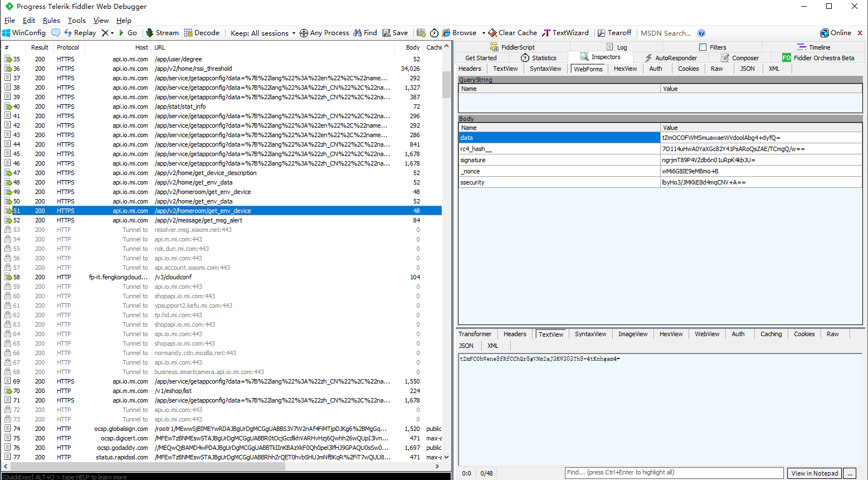Viewport: 868px width, 480px height.
Task: Select the ssecurity body row
Action: pos(660,182)
